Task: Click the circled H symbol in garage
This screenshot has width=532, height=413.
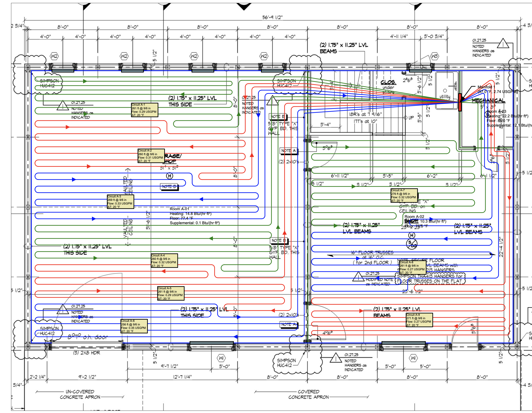Action: pyautogui.click(x=170, y=176)
